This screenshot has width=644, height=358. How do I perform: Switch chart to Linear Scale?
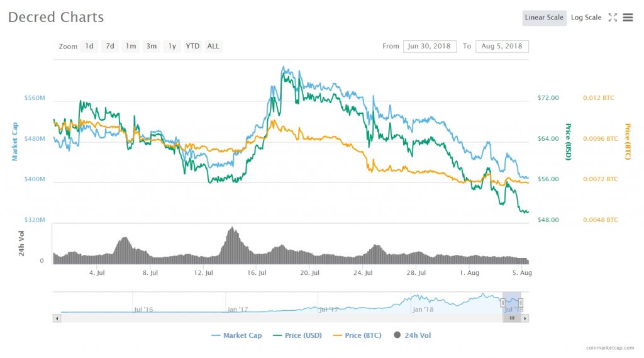tap(544, 18)
